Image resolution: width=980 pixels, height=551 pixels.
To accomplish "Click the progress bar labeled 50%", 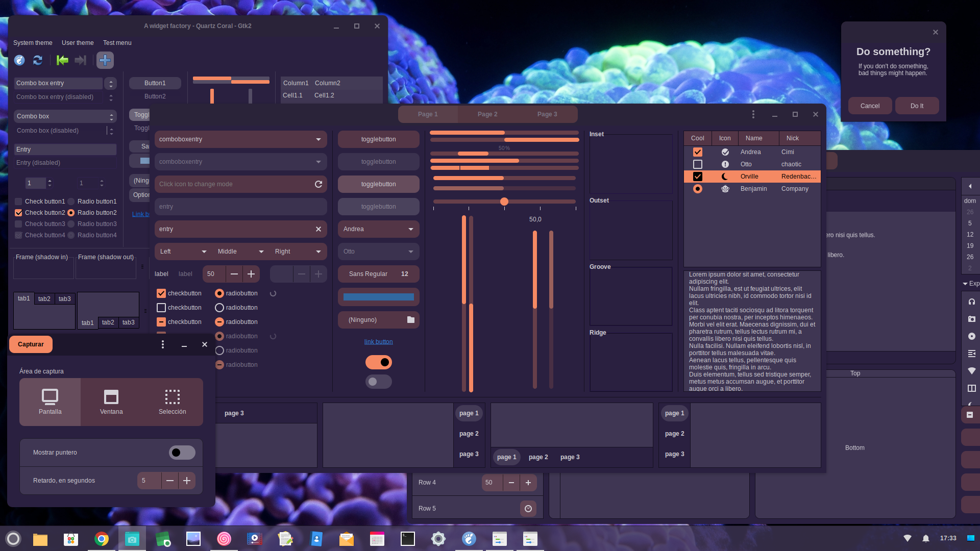I will (504, 154).
